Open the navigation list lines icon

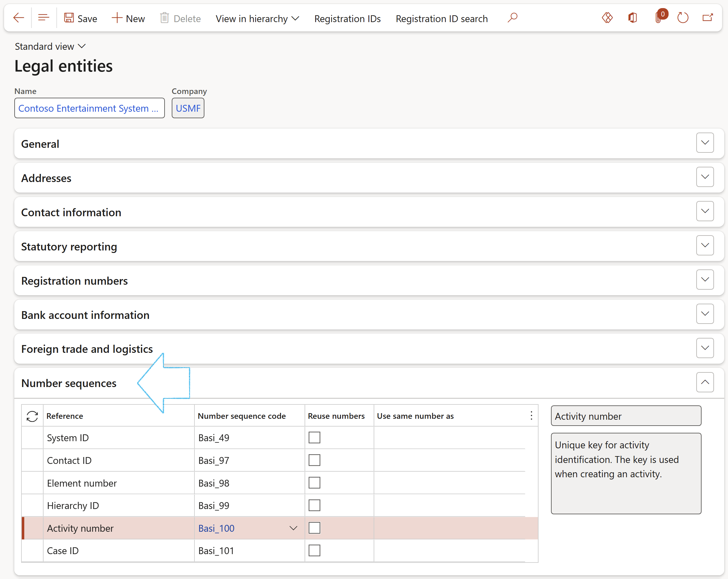coord(44,17)
